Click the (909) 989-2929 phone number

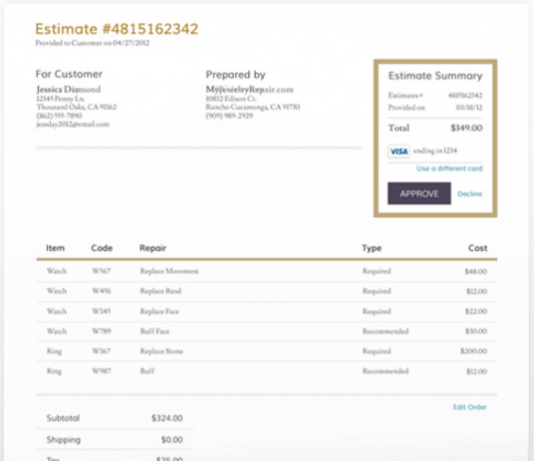click(x=229, y=116)
